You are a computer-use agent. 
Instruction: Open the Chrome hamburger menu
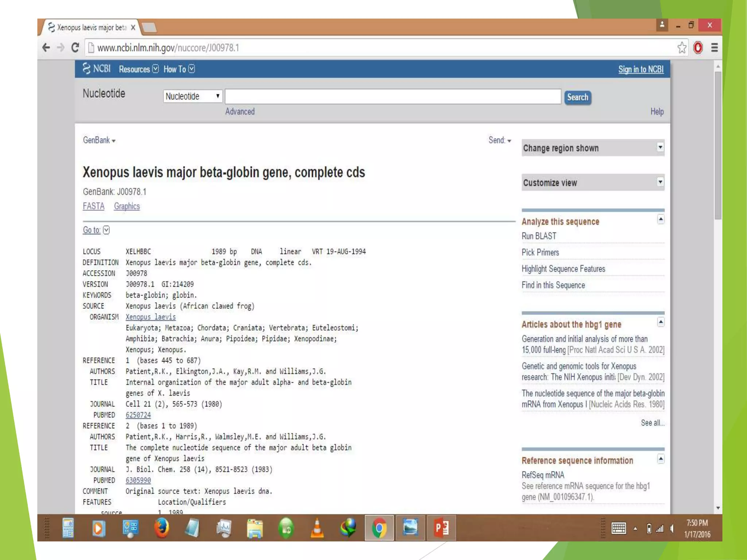[714, 48]
